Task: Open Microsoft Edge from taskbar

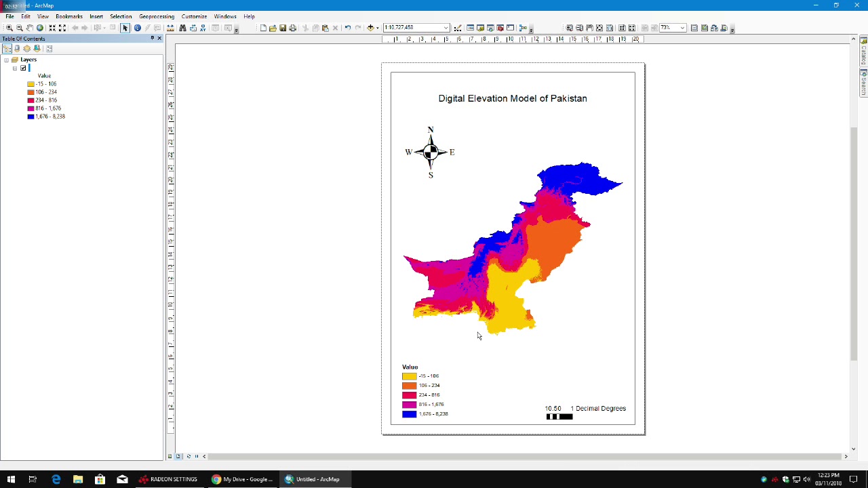Action: click(x=56, y=479)
